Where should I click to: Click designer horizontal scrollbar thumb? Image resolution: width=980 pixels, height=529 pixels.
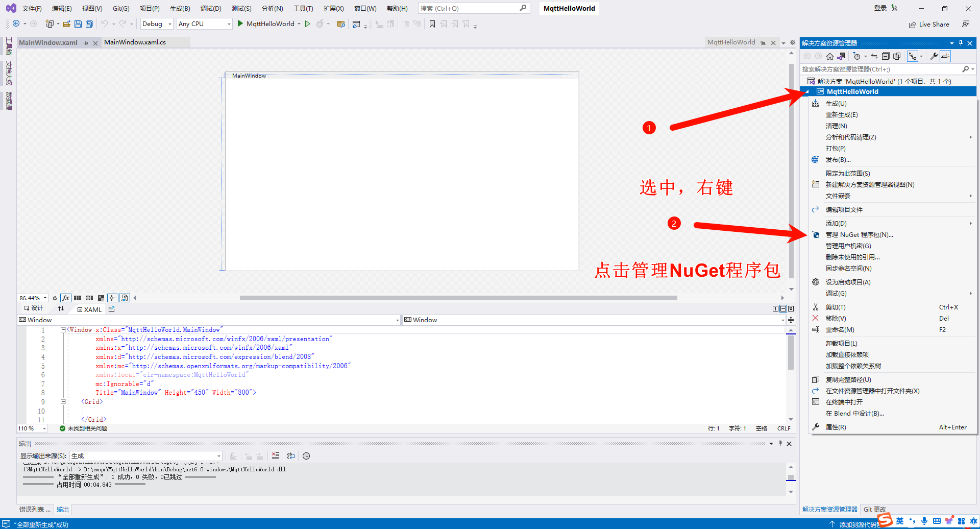pyautogui.click(x=458, y=298)
